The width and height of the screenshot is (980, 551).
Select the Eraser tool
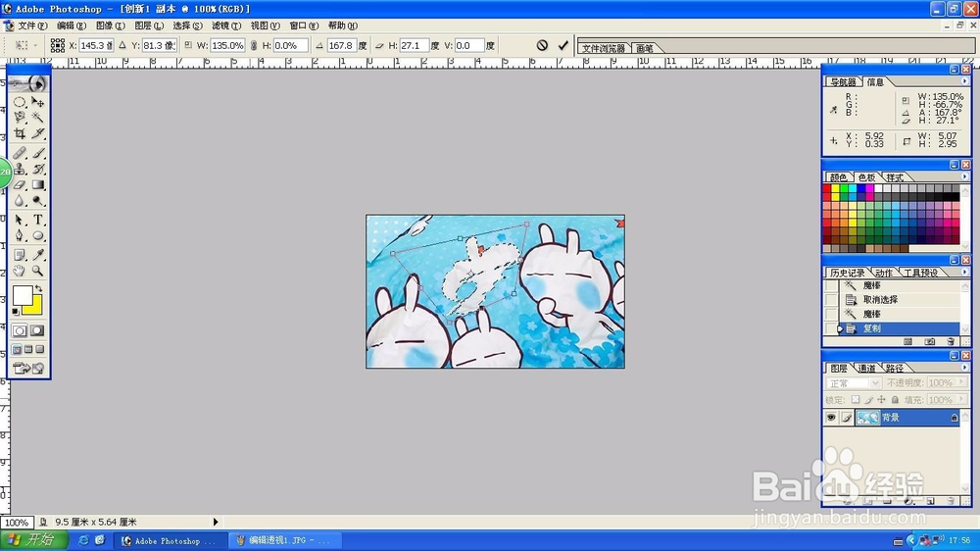(x=20, y=184)
